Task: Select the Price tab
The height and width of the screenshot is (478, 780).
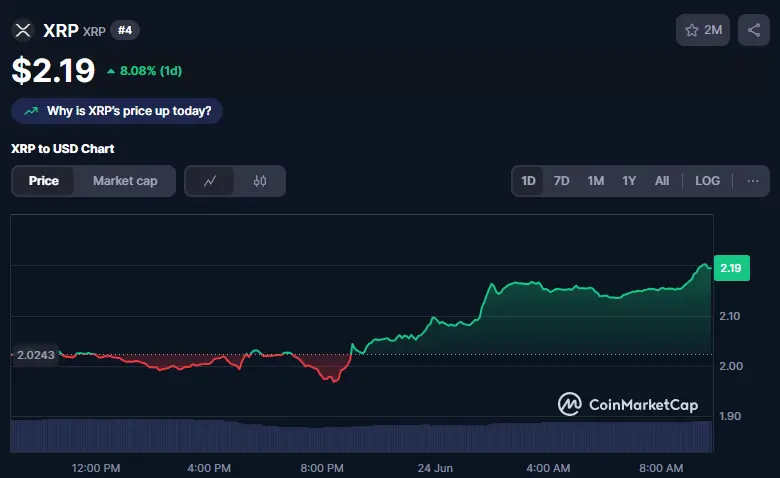Action: pyautogui.click(x=44, y=181)
